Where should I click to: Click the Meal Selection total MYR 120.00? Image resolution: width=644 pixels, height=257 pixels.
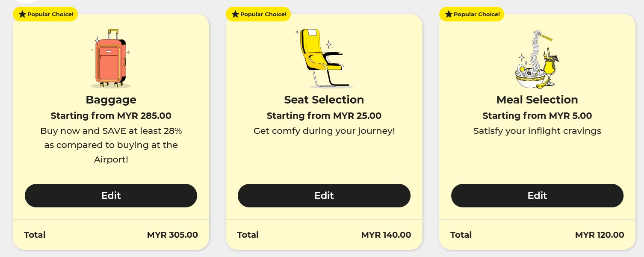(599, 235)
